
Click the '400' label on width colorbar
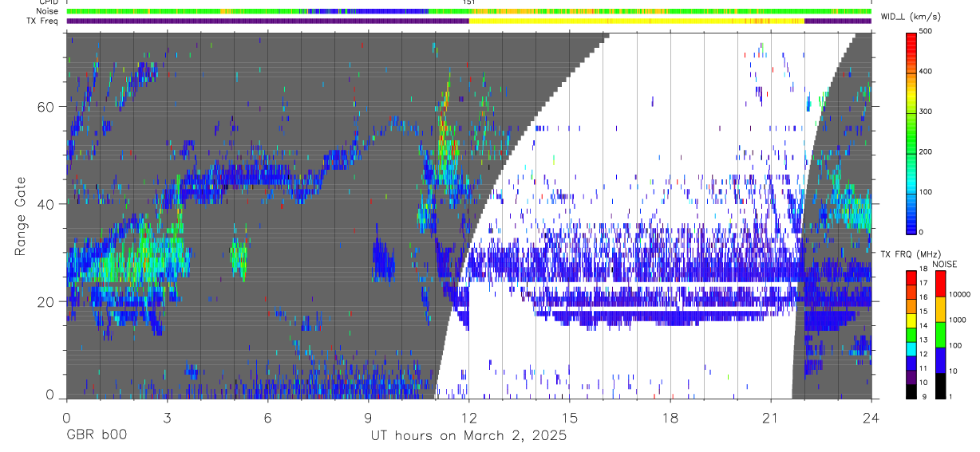[x=927, y=72]
